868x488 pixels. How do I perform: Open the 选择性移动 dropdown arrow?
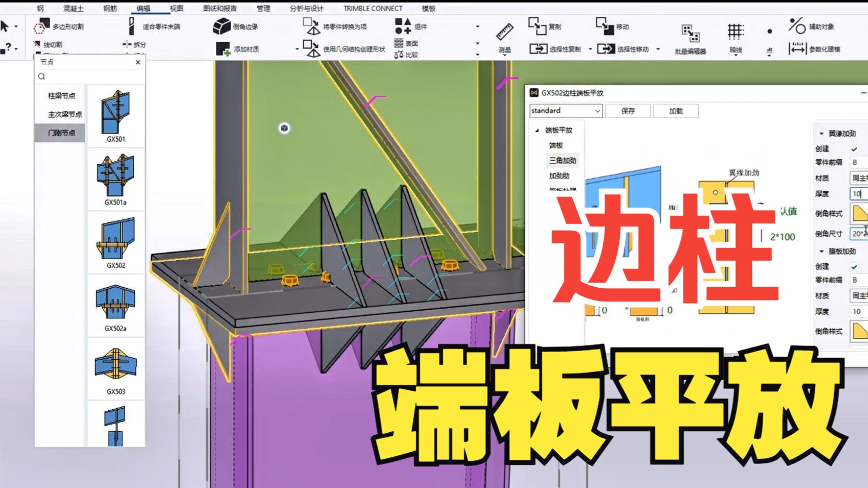(x=658, y=49)
